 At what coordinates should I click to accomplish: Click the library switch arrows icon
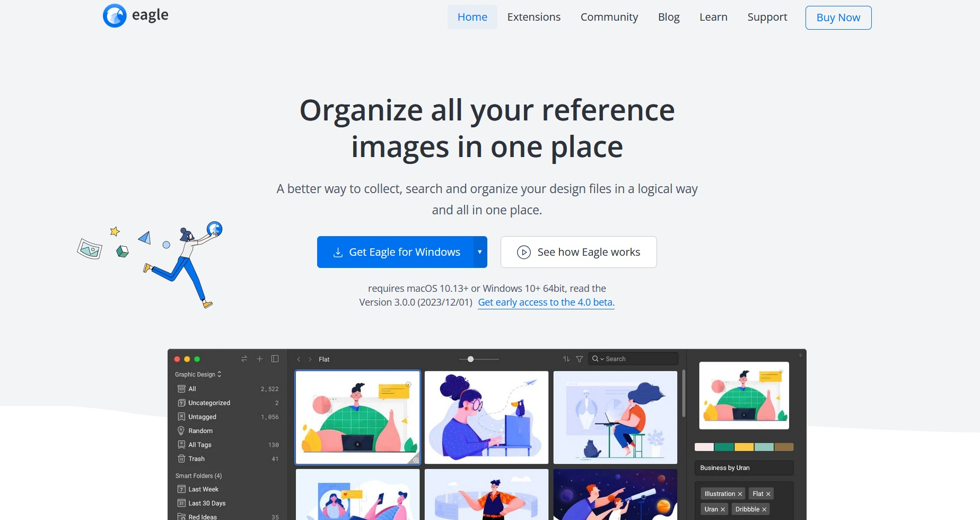[x=244, y=359]
